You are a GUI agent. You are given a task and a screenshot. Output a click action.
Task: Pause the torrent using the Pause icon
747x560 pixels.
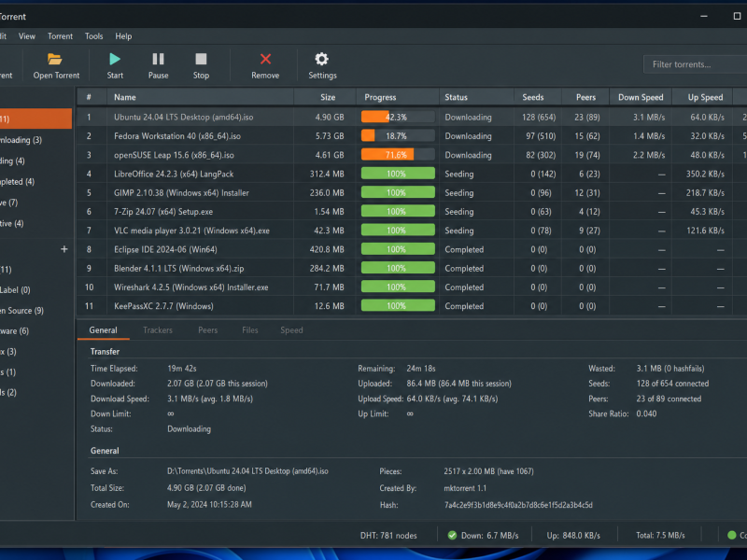(x=158, y=59)
